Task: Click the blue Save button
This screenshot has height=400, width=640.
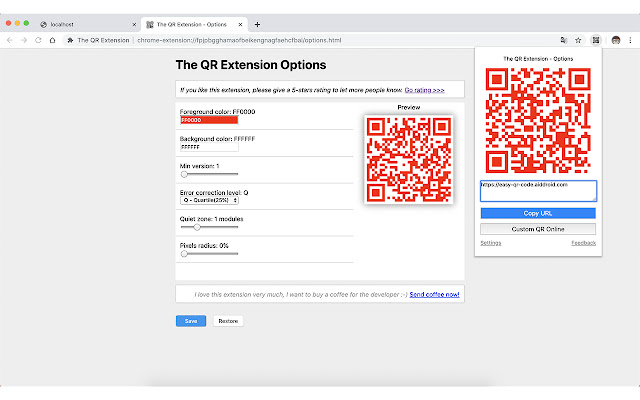Action: point(190,321)
